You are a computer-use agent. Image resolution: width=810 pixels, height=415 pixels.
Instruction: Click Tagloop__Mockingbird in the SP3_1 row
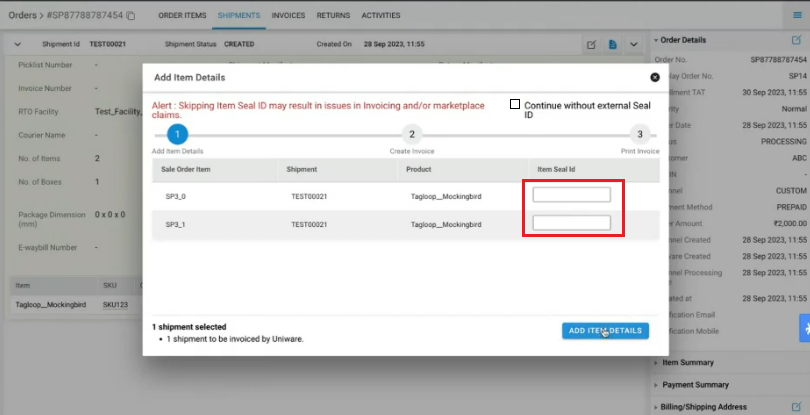point(446,224)
